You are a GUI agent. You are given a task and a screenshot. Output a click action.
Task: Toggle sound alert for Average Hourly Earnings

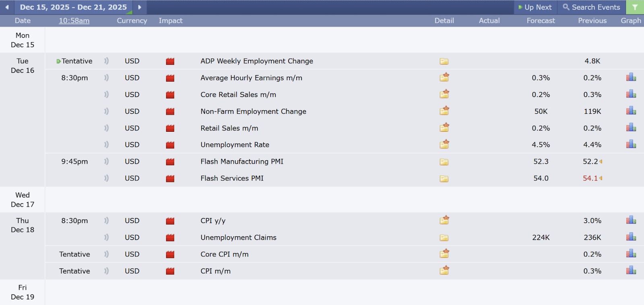click(106, 78)
